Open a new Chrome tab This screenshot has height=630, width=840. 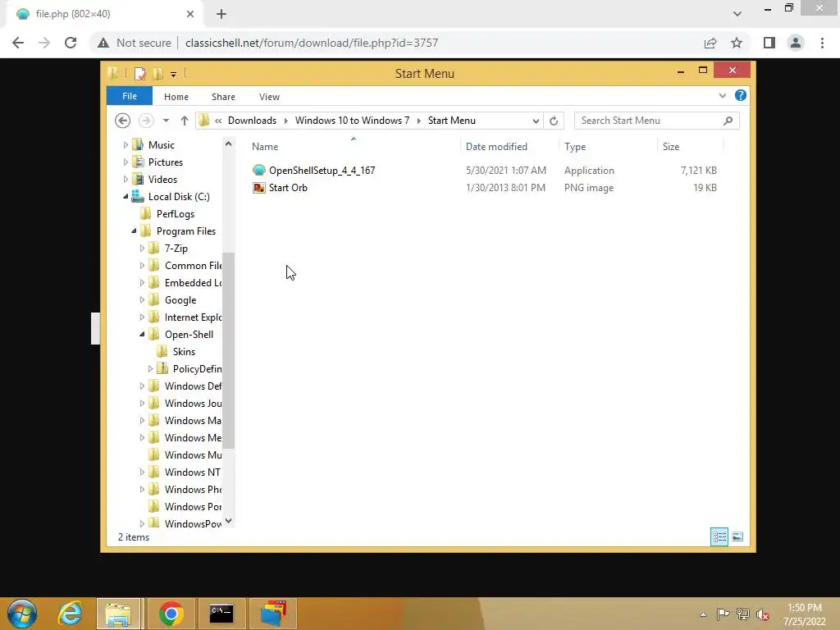click(x=221, y=14)
